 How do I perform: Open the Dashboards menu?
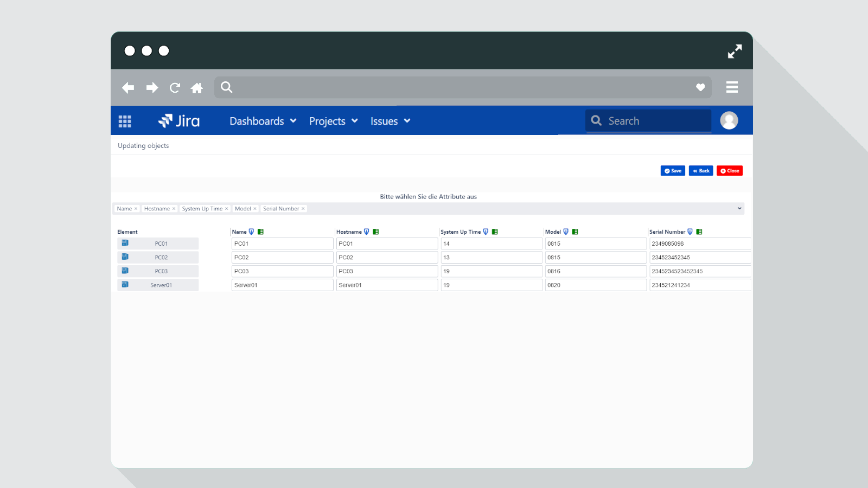click(x=263, y=121)
